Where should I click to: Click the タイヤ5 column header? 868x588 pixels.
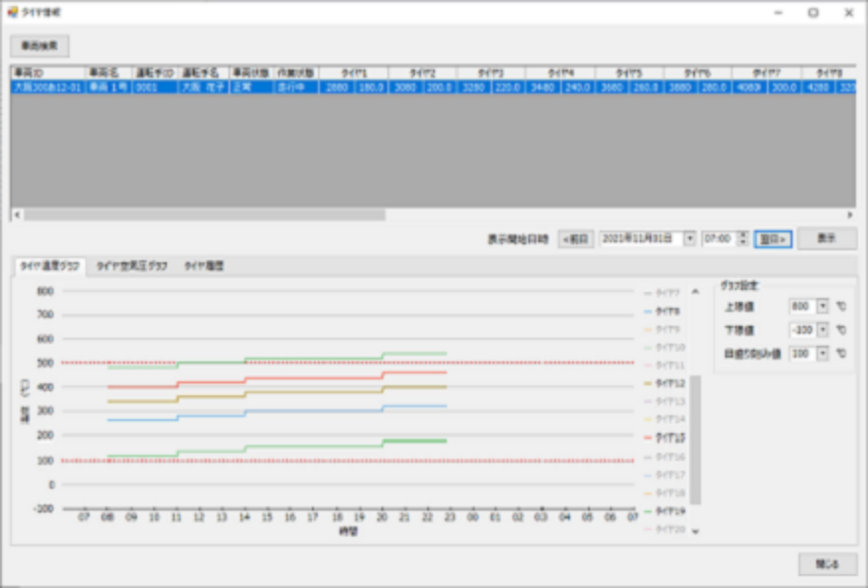coord(629,73)
